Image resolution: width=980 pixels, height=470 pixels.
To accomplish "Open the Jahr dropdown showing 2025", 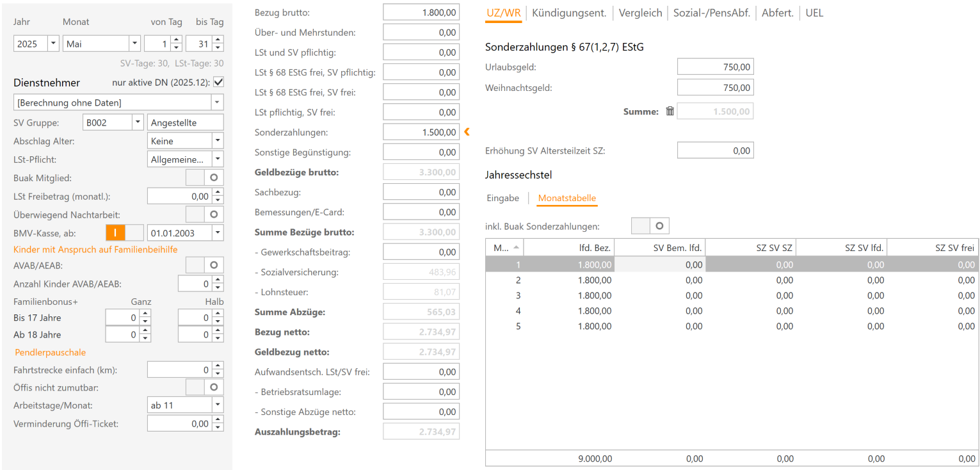I will (52, 43).
